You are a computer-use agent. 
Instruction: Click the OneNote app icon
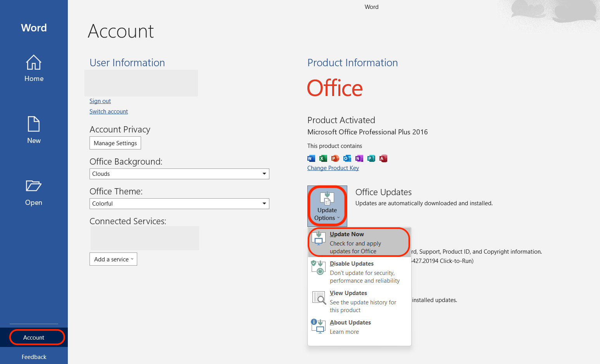coord(359,158)
